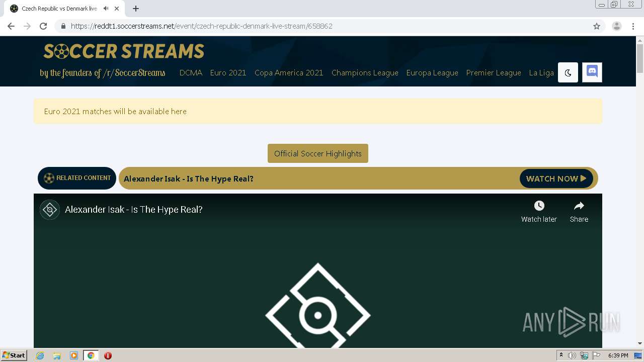Open the Action Center flag icon
This screenshot has height=362, width=644.
coord(596,355)
